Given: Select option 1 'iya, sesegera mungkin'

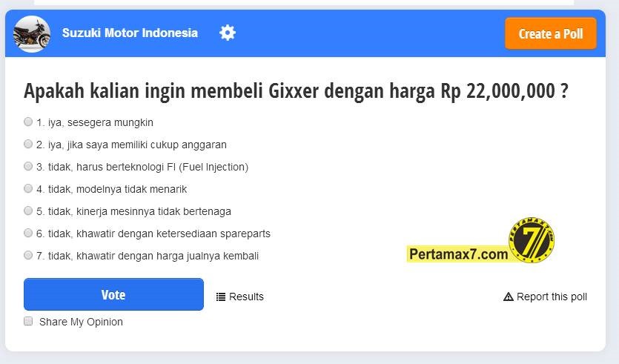Looking at the screenshot, I should click(28, 122).
